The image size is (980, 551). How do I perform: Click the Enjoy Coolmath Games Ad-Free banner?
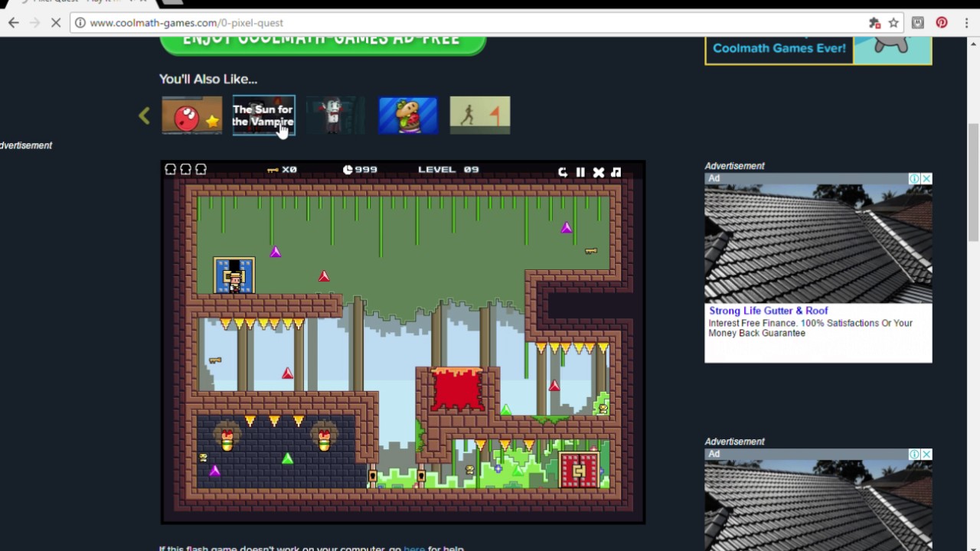323,44
